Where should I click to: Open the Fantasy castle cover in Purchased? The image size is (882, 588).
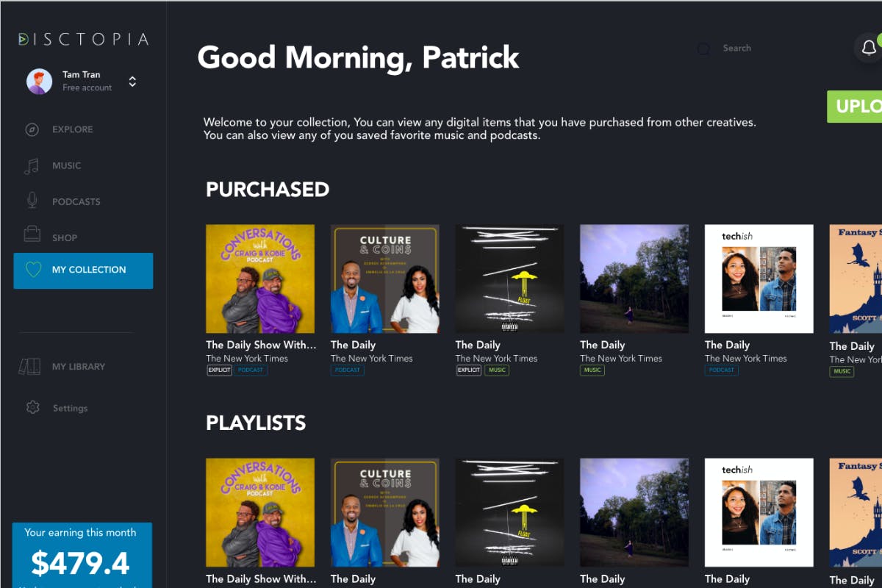856,279
